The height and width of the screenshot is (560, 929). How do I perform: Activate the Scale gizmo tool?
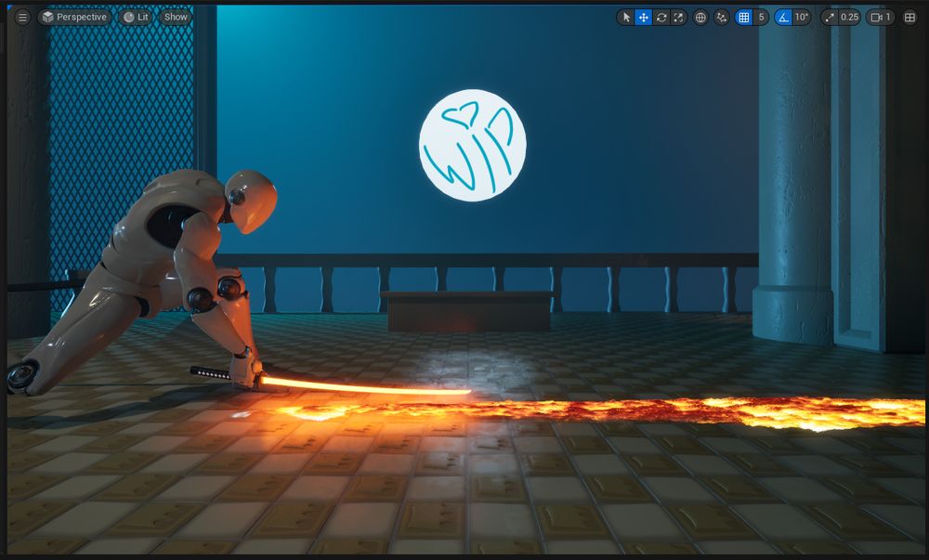tap(678, 17)
